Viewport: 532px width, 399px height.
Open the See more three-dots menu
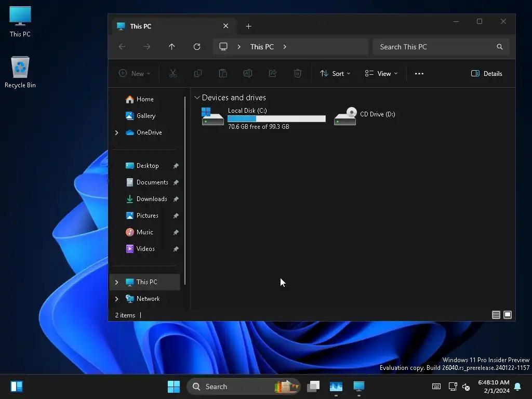[x=419, y=74]
